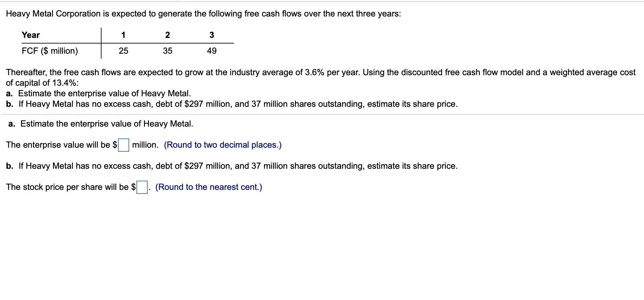Image resolution: width=644 pixels, height=300 pixels.
Task: Select the Year header cell in the table
Action: (x=31, y=35)
